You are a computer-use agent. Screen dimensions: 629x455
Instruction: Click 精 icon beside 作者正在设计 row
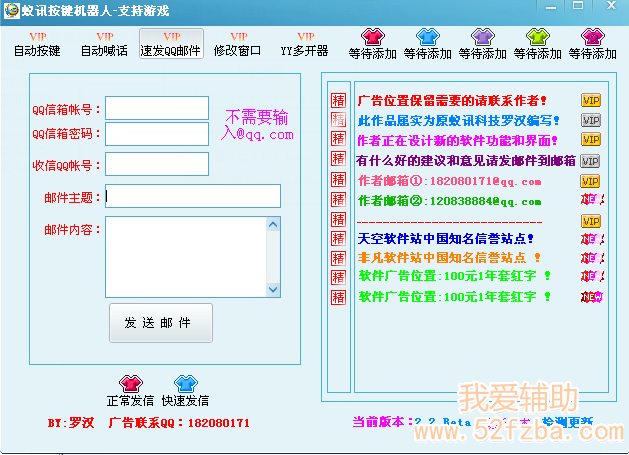tap(338, 139)
